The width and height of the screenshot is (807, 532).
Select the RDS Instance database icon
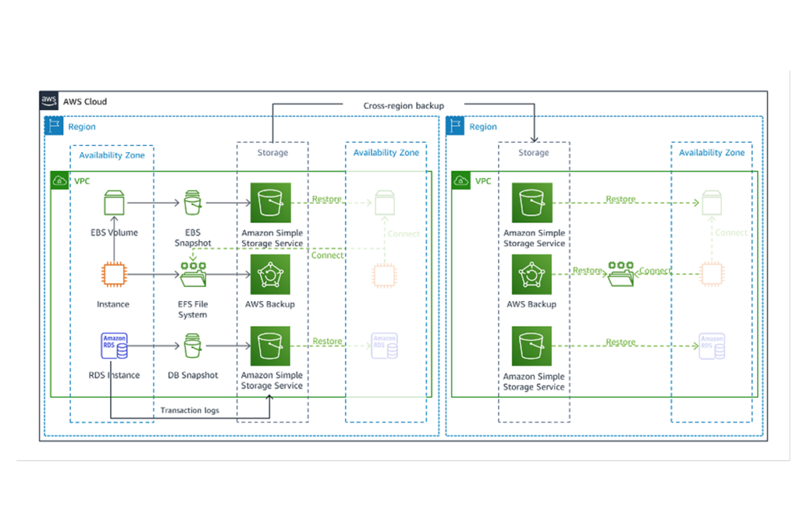coord(114,346)
